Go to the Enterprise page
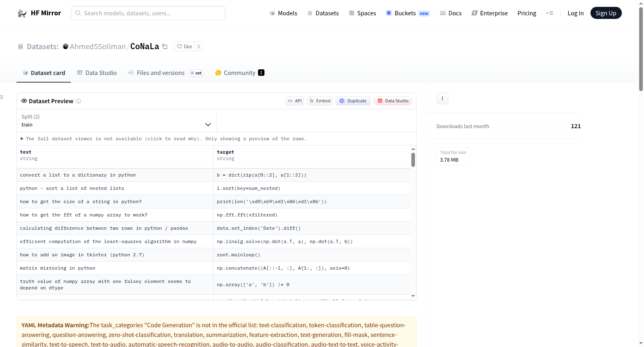The height and width of the screenshot is (347, 644). 489,13
